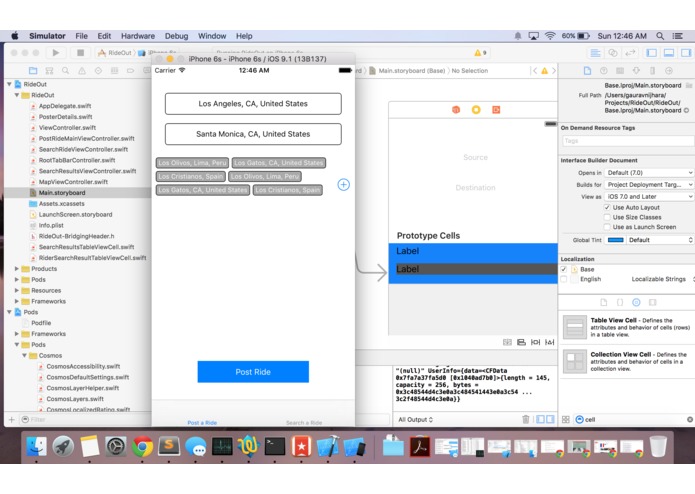695x494 pixels.
Task: Open the All Output console filter dropdown
Action: (x=415, y=420)
